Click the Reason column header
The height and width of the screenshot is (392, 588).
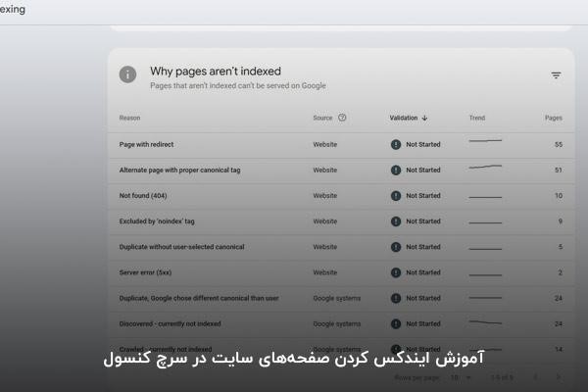coord(129,118)
